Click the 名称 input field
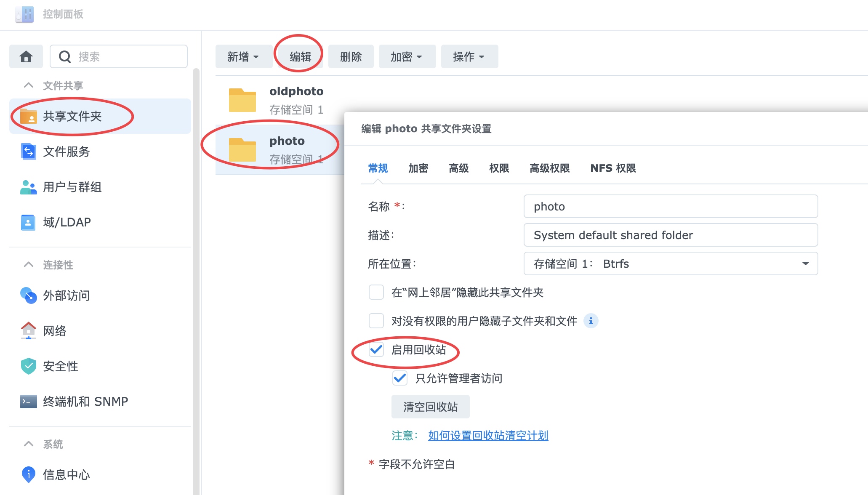Screen dimensions: 868x495 [x=671, y=206]
